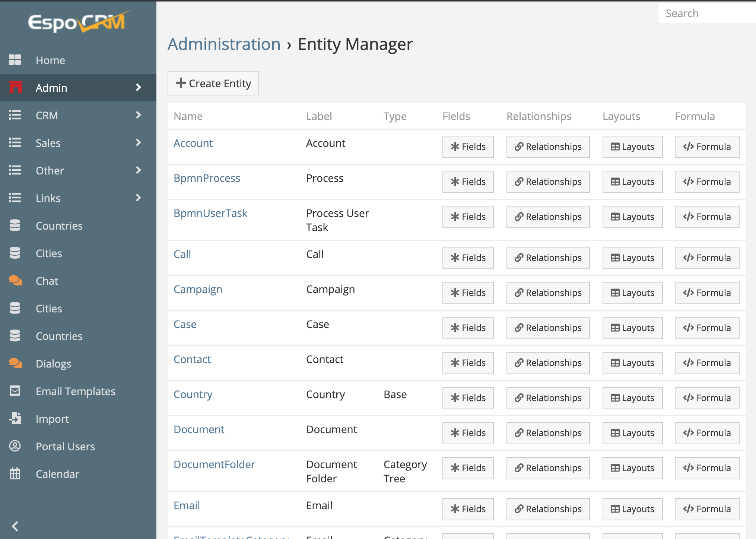This screenshot has height=539, width=756.
Task: Click the Countries database icon
Action: point(15,225)
